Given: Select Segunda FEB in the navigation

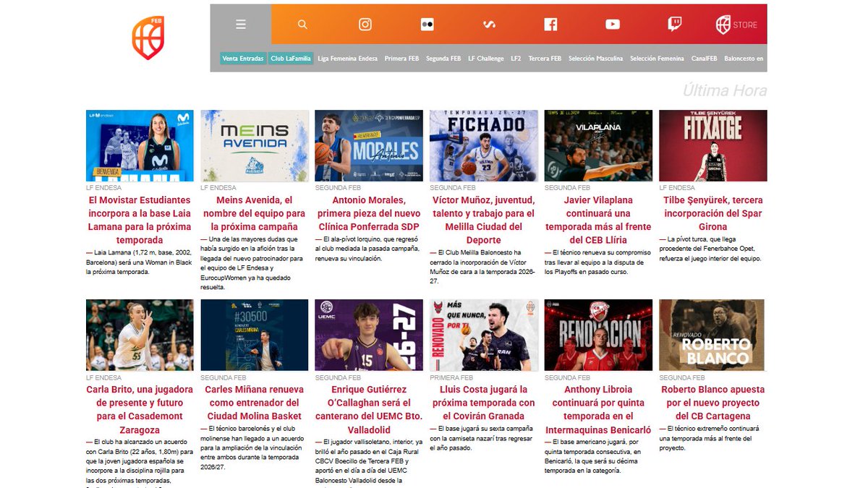Looking at the screenshot, I should point(443,59).
